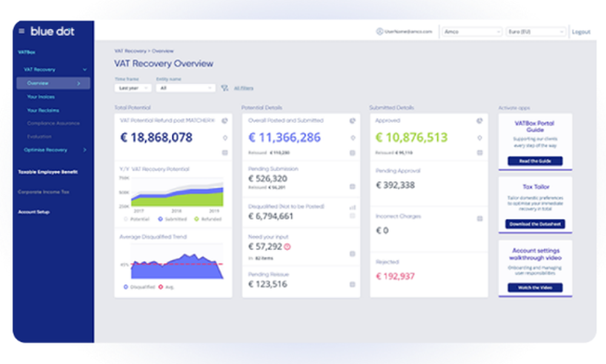Click the Average Disqualified Trend chart
The height and width of the screenshot is (364, 606).
tap(177, 262)
